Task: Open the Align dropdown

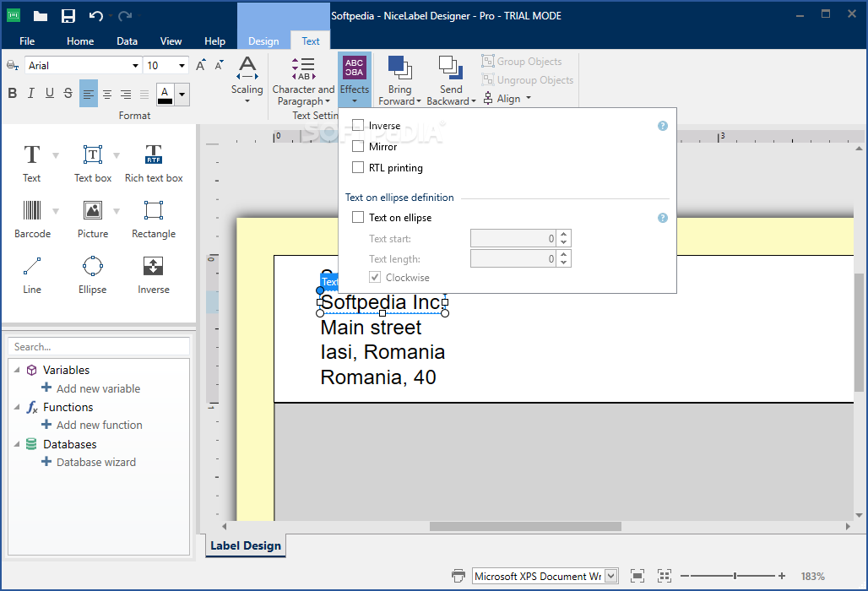Action: click(507, 99)
